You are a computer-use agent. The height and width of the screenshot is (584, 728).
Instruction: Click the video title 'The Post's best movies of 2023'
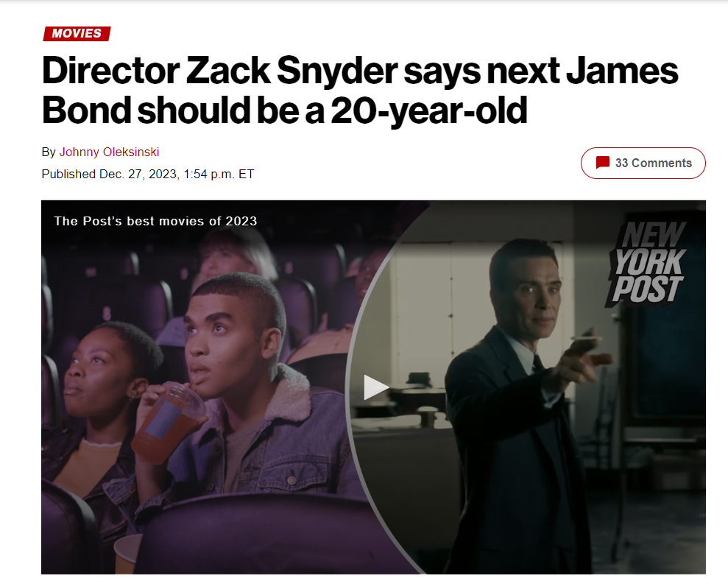[155, 221]
